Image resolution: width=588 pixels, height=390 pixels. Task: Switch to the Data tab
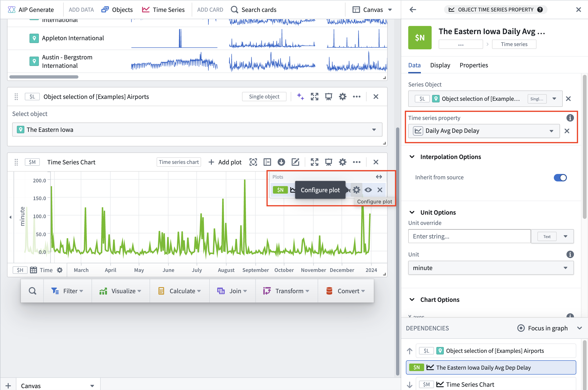[x=415, y=65]
